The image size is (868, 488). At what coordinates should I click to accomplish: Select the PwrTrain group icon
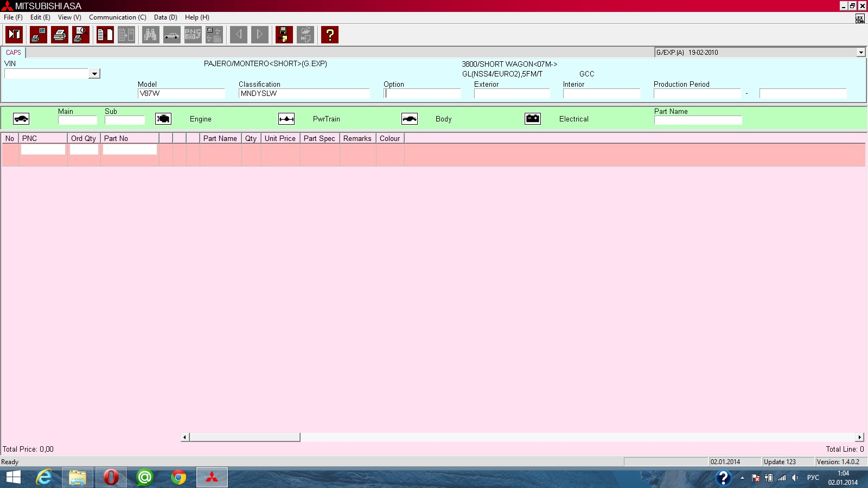286,119
